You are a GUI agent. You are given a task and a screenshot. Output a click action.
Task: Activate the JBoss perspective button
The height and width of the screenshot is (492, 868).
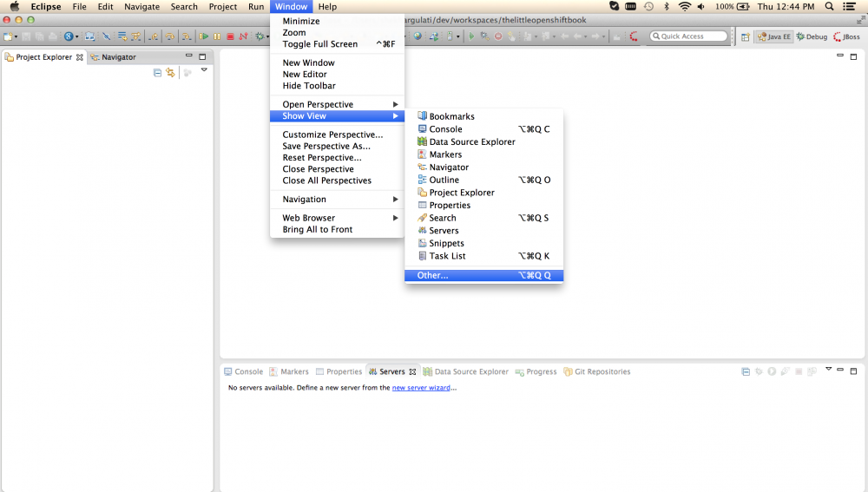pyautogui.click(x=848, y=36)
